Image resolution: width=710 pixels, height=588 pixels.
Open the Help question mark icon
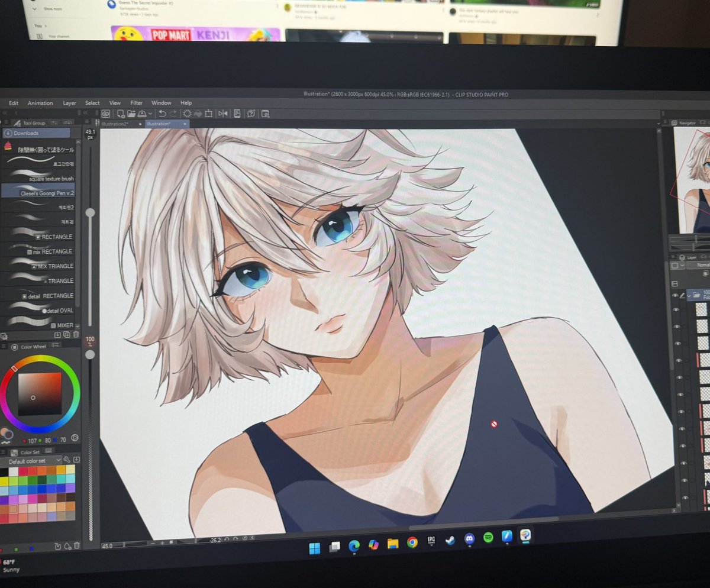(251, 114)
